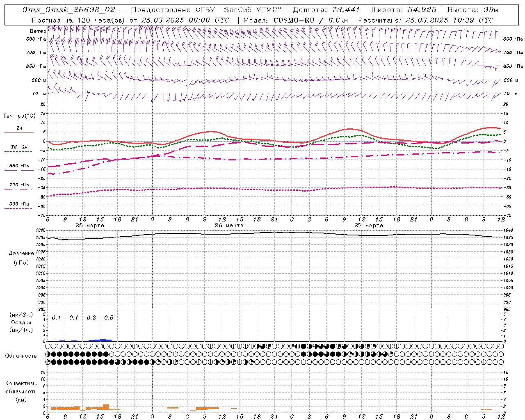This screenshot has height=420, width=525.
Task: Click the Высота: 99м value
Action: 473,10
